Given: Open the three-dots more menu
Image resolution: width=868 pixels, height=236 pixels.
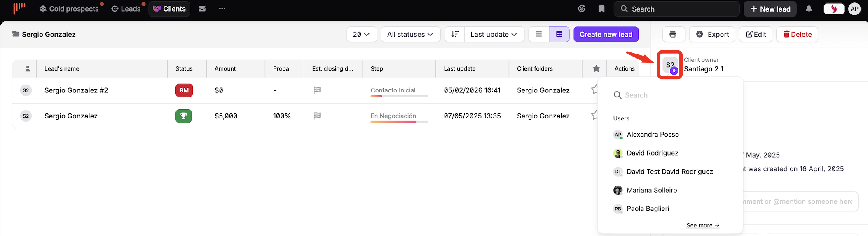Looking at the screenshot, I should click(222, 9).
